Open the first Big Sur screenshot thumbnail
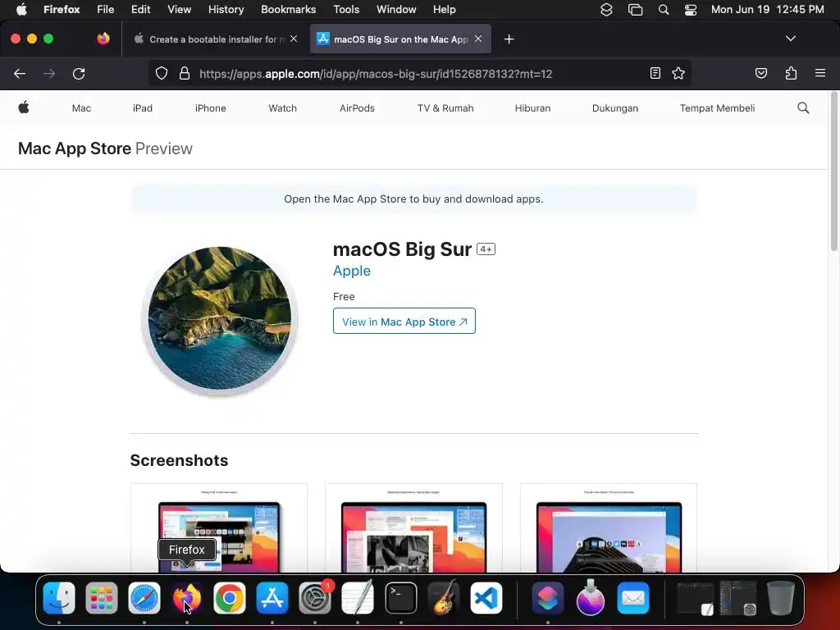This screenshot has height=630, width=840. [219, 527]
